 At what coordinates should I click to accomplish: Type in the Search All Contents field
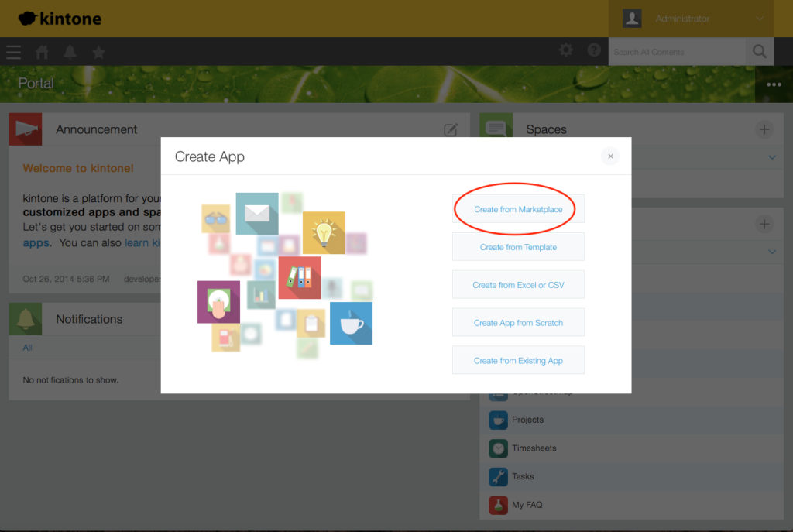pos(678,52)
